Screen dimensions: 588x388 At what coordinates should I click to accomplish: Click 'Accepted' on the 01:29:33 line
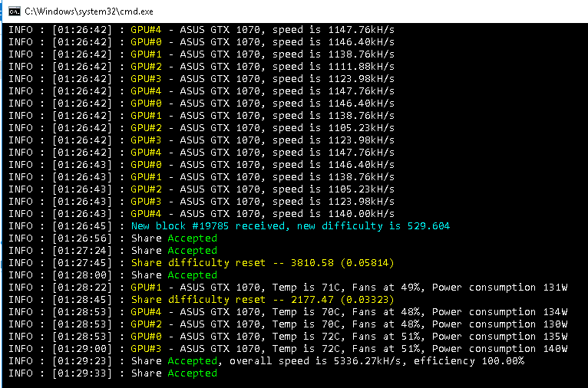coord(193,373)
